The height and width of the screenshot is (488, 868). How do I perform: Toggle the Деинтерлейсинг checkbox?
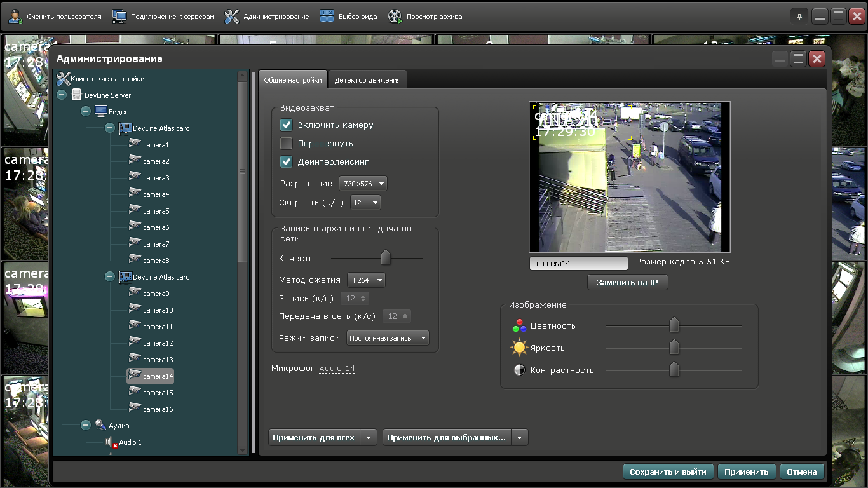pyautogui.click(x=286, y=162)
